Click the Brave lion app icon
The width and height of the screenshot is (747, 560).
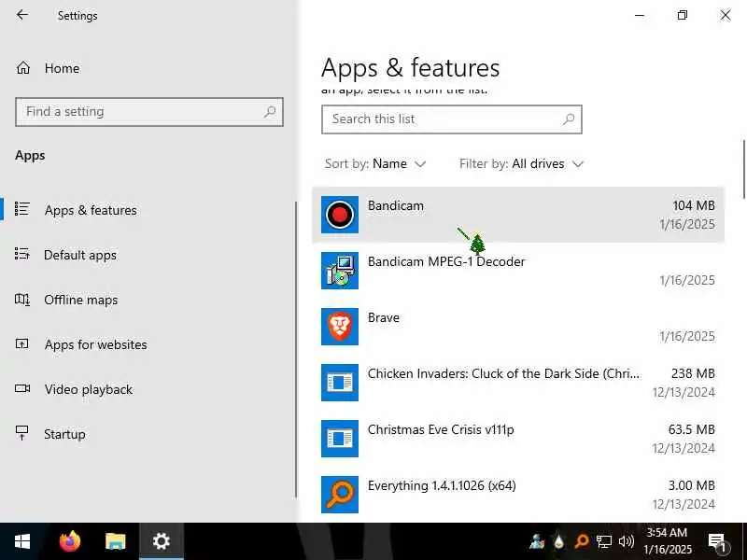pyautogui.click(x=340, y=327)
